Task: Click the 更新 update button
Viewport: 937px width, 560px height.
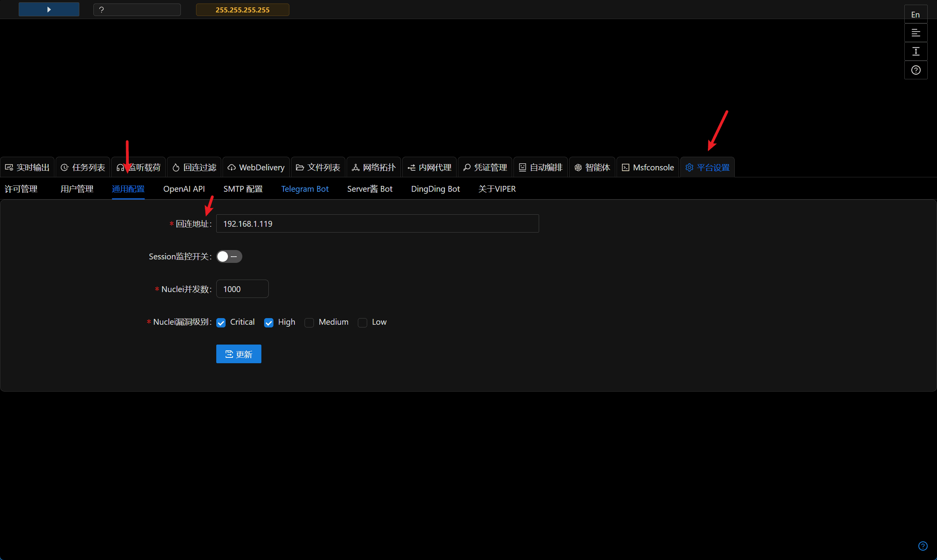Action: 238,354
